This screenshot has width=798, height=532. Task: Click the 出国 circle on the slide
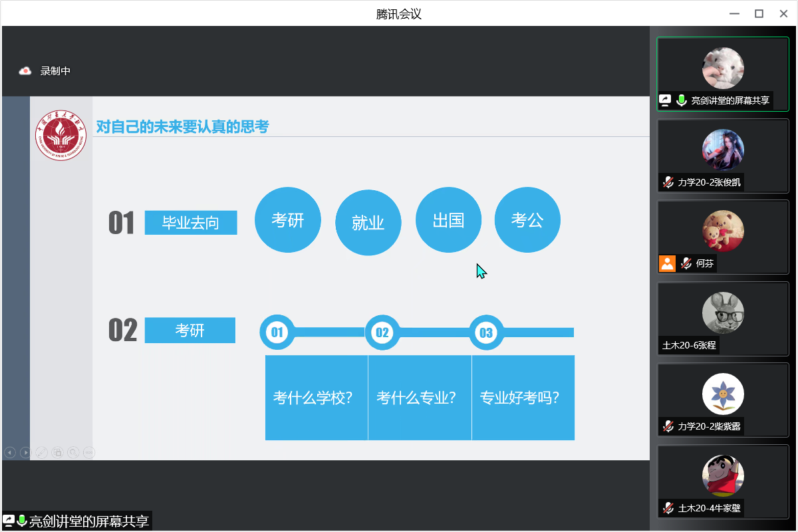pos(448,220)
